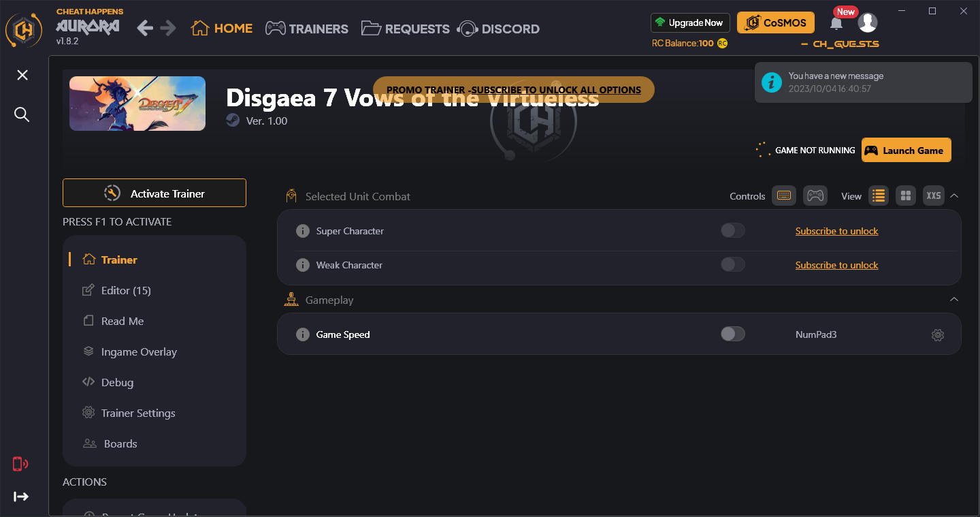The image size is (980, 517).
Task: Open Game Speed settings gear
Action: [x=938, y=335]
